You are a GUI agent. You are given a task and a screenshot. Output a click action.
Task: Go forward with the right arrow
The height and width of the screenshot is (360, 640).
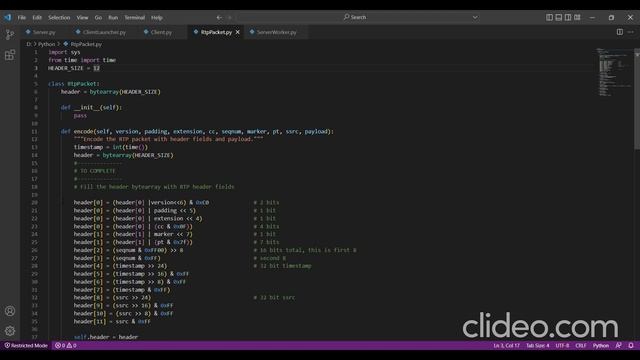[230, 18]
